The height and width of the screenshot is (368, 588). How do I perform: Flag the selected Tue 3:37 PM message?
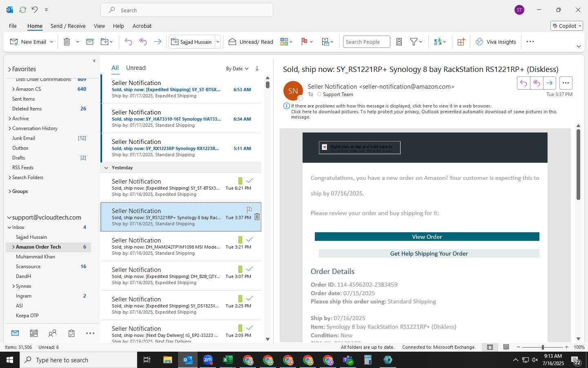(249, 210)
